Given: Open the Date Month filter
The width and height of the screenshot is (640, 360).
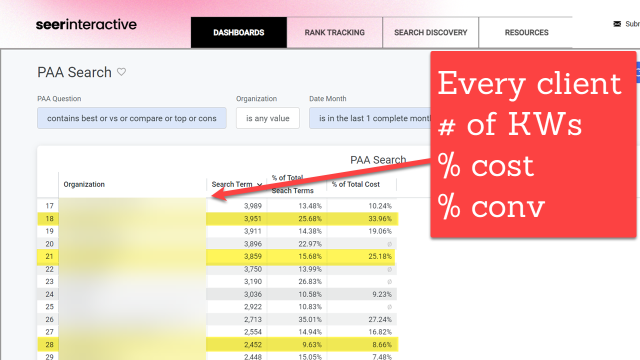Looking at the screenshot, I should click(x=370, y=118).
